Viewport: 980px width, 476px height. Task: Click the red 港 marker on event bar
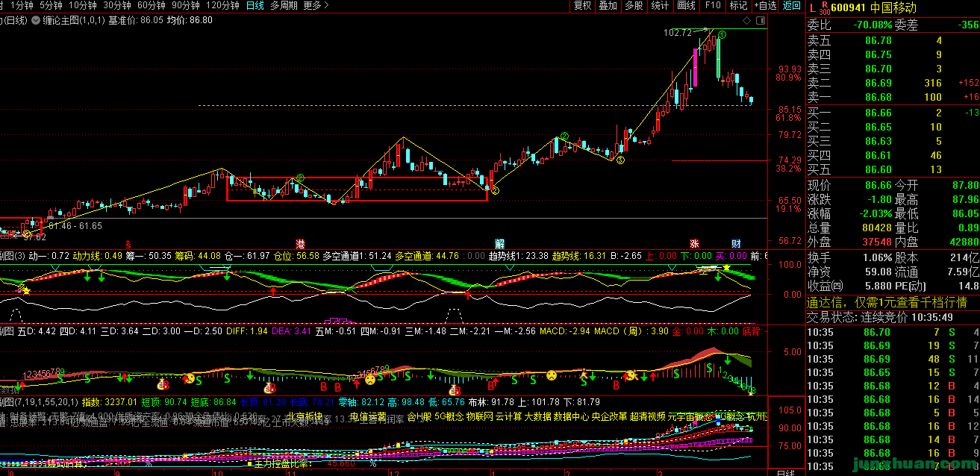point(300,244)
